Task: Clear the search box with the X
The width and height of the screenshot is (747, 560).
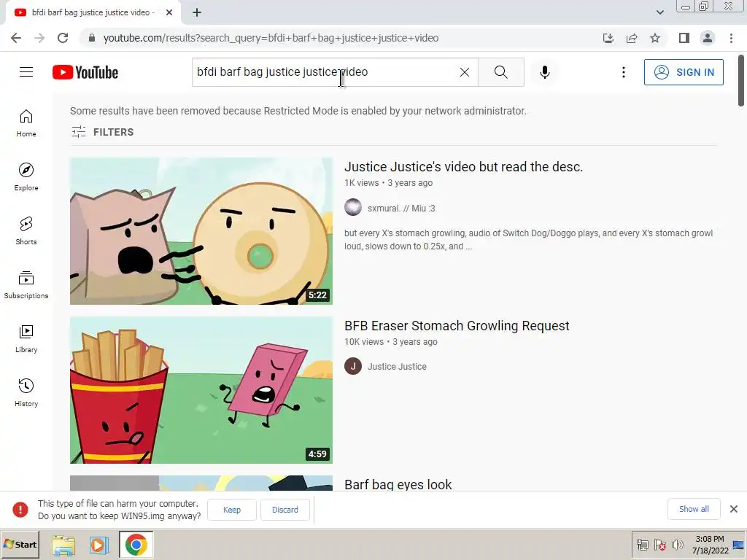Action: [x=465, y=72]
